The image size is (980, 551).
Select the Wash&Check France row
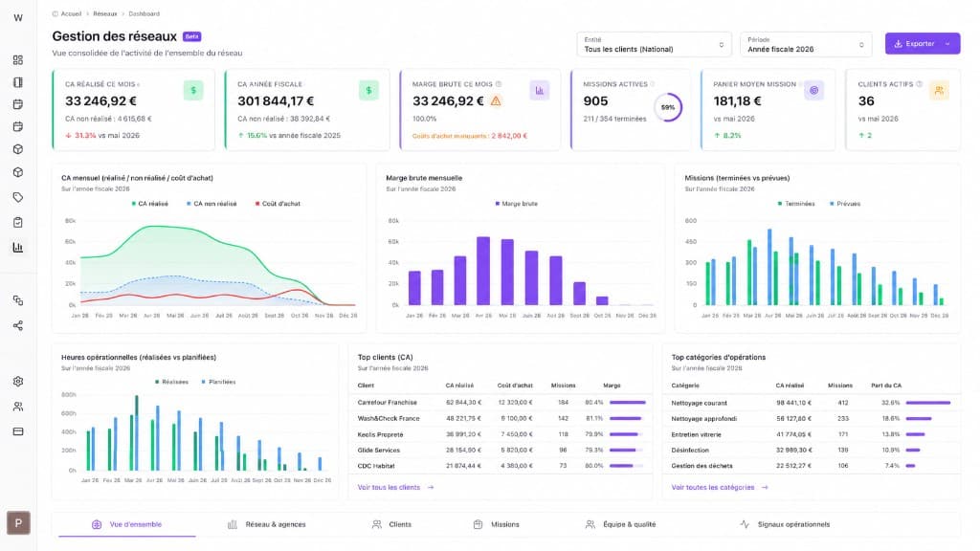tap(501, 419)
